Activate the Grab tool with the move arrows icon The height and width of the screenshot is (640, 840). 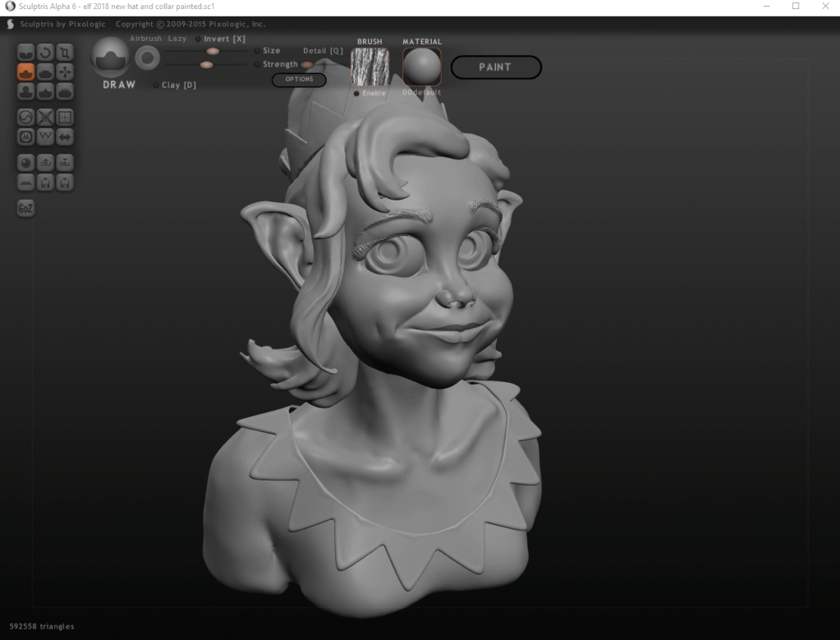[65, 71]
